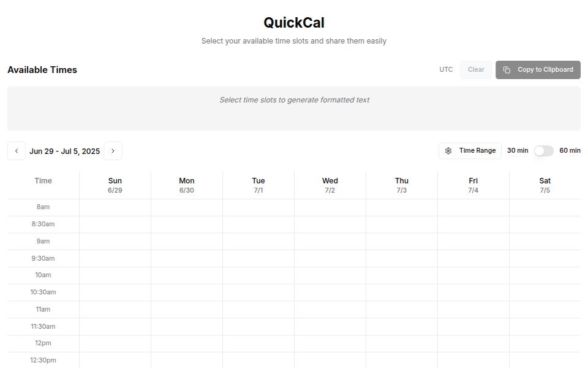Select the 30 min duration option
This screenshot has height=368, width=588.
point(516,150)
